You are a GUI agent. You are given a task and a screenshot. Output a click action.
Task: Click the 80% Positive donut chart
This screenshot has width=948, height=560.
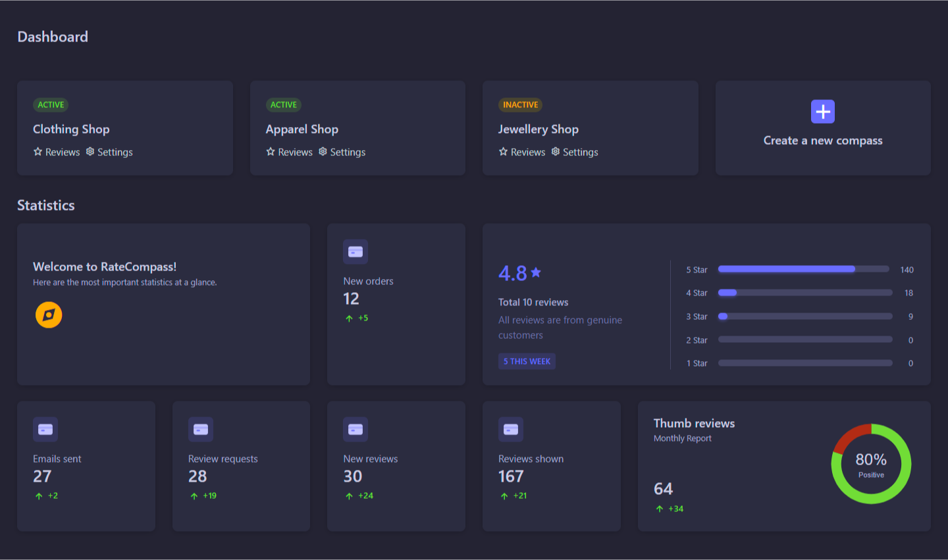870,463
